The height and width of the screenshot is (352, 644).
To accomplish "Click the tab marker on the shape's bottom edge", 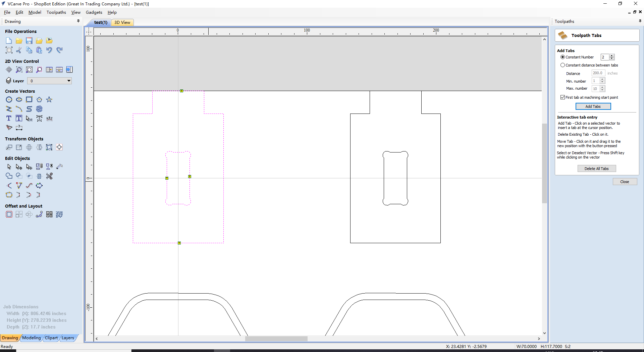I will tap(179, 243).
